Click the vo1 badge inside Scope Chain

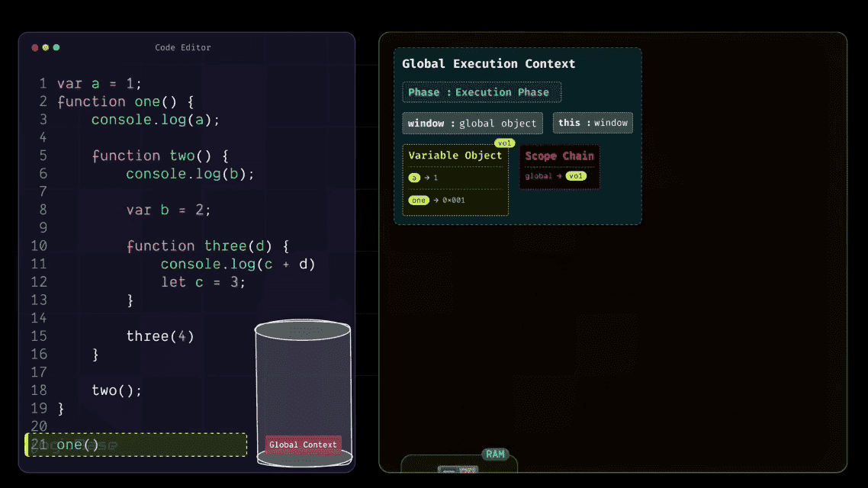coord(577,175)
